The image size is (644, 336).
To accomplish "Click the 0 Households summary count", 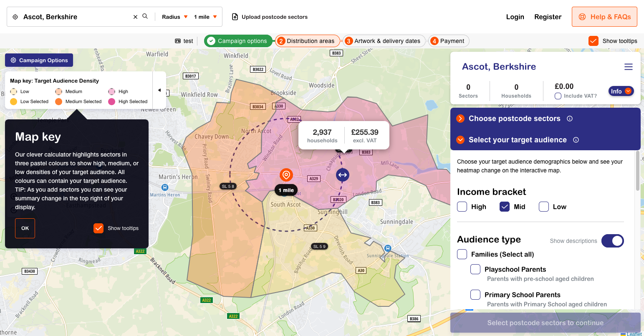I will coord(516,87).
